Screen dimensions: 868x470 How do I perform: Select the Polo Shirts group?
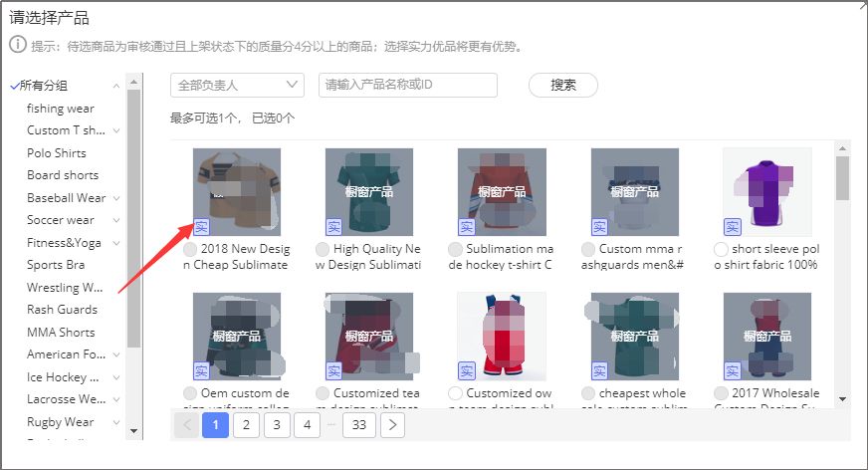[57, 153]
